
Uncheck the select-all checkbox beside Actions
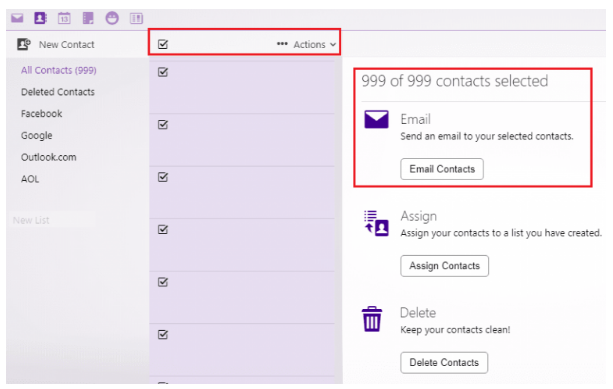[x=163, y=44]
